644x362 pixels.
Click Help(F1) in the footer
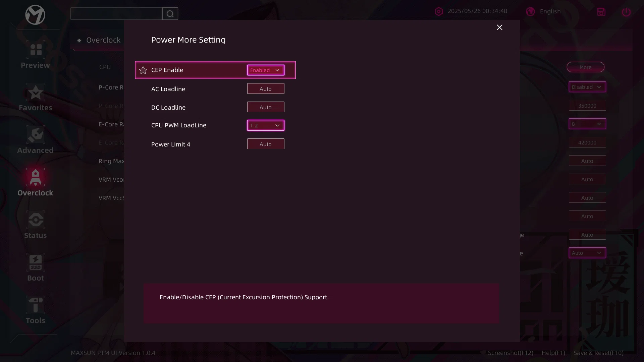tap(553, 353)
